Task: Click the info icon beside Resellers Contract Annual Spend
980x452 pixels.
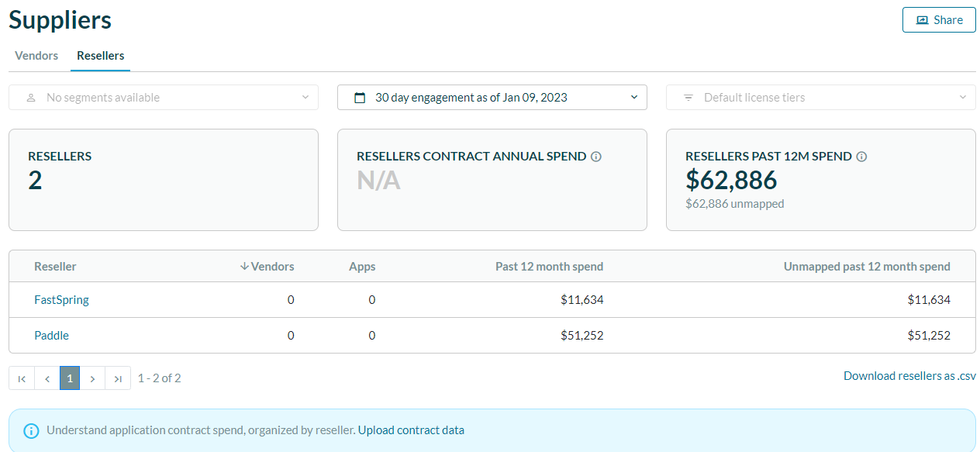Action: 596,157
